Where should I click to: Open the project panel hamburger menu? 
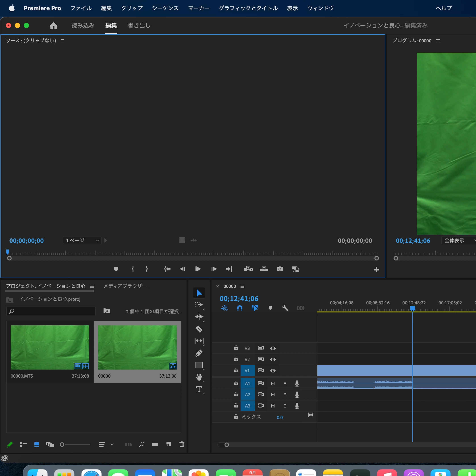[x=92, y=286]
